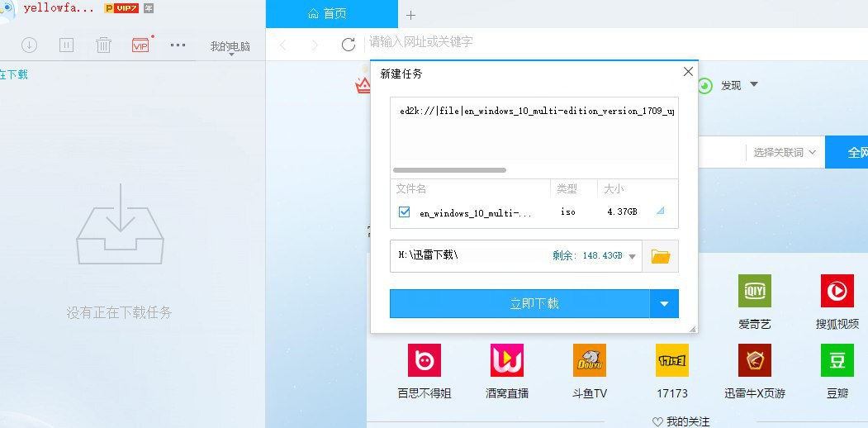Screen dimensions: 868x428
Task: Open a new tab with plus button
Action: point(411,15)
